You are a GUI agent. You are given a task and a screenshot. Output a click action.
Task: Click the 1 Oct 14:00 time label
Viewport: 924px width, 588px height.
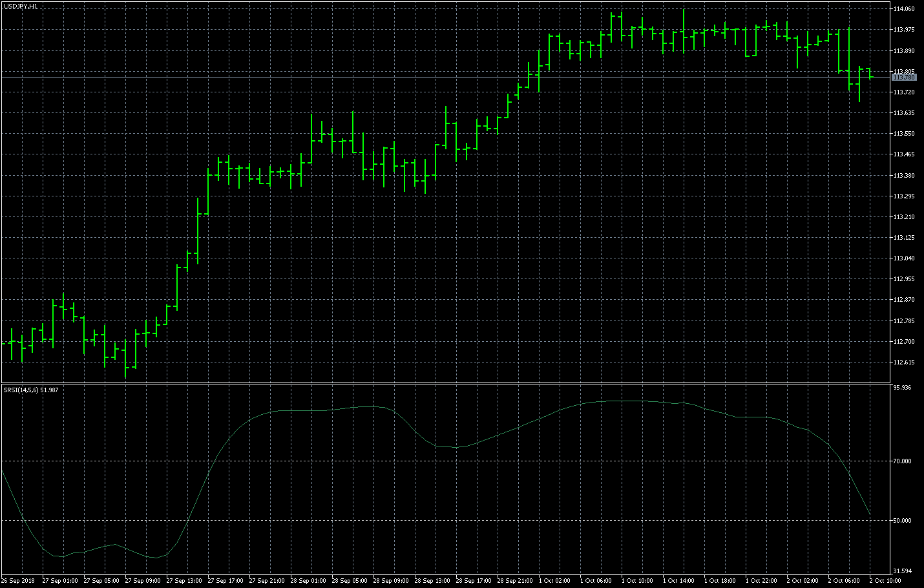678,581
